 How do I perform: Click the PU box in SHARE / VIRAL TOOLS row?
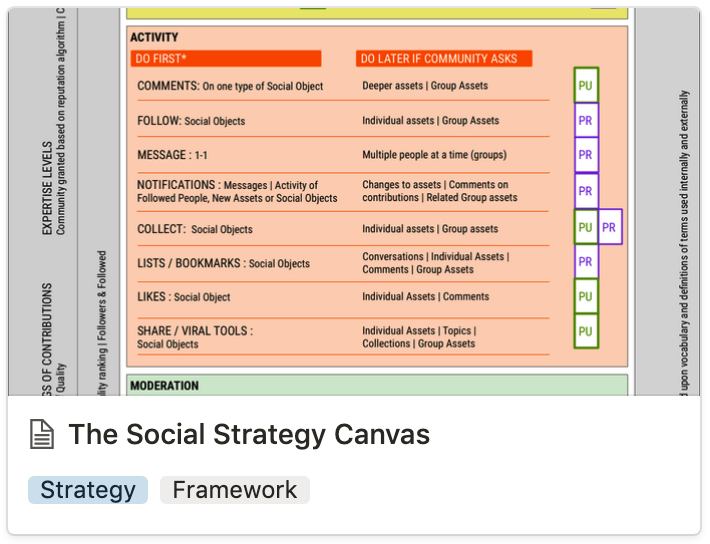click(x=585, y=332)
